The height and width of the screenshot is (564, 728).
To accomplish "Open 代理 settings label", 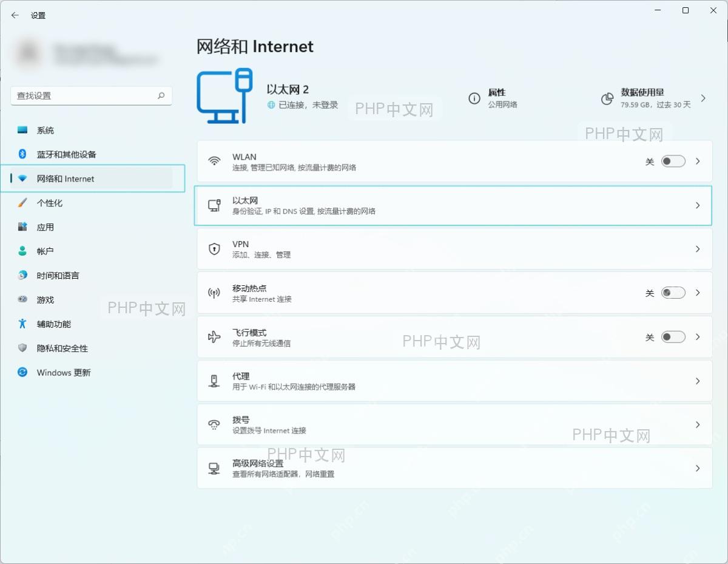I will [x=241, y=376].
